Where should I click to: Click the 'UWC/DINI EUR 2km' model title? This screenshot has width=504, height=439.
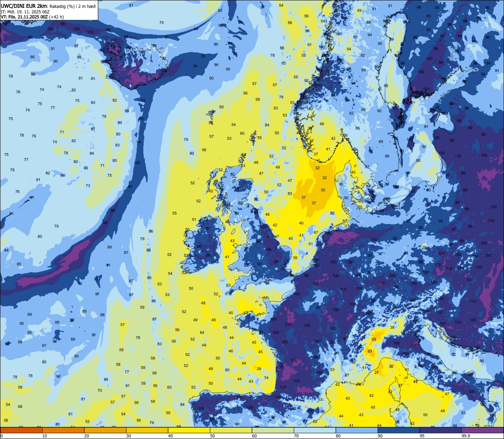[24, 6]
